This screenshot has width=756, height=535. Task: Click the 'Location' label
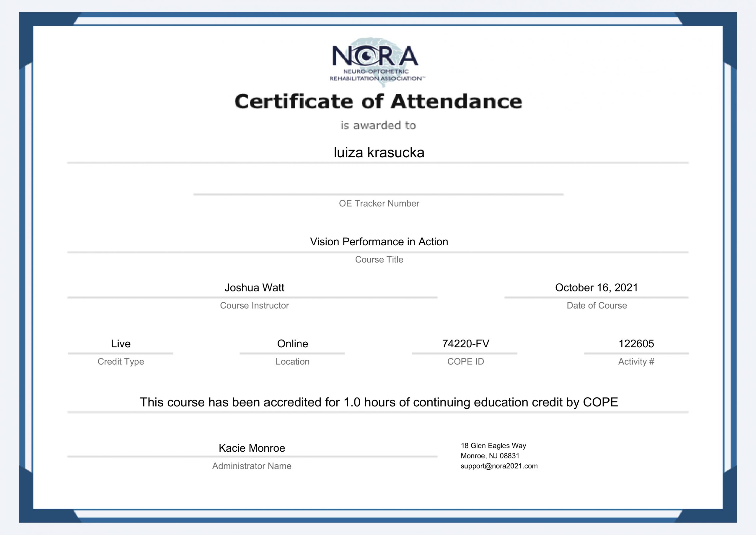(292, 361)
